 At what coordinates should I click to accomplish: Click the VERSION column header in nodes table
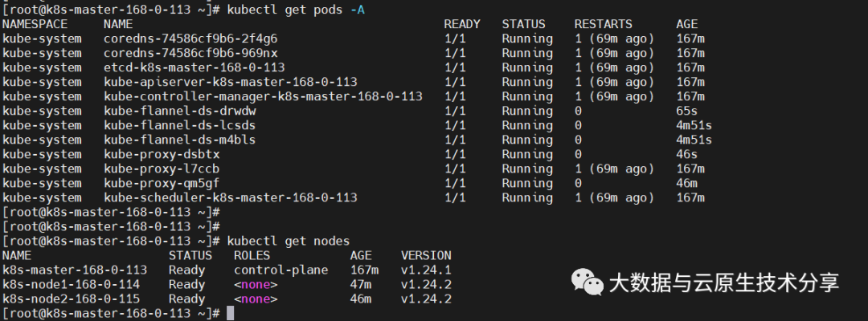coord(426,255)
